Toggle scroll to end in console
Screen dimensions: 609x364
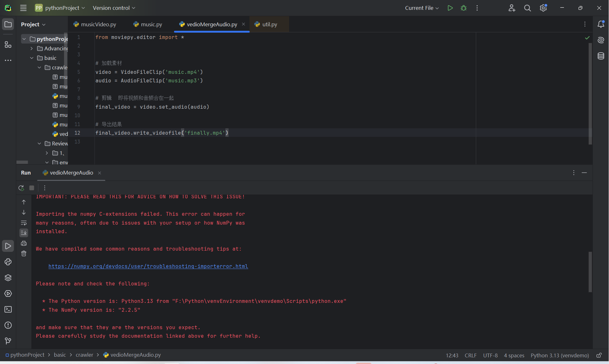[24, 233]
